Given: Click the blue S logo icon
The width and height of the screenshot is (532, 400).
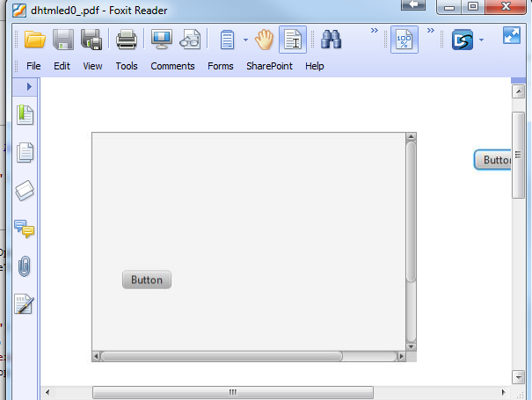Looking at the screenshot, I should 463,40.
